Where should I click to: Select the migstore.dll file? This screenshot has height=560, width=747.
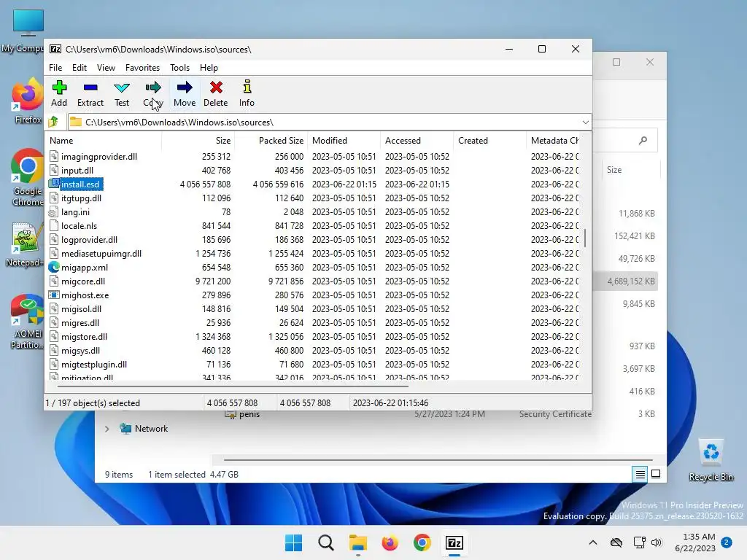pyautogui.click(x=84, y=337)
